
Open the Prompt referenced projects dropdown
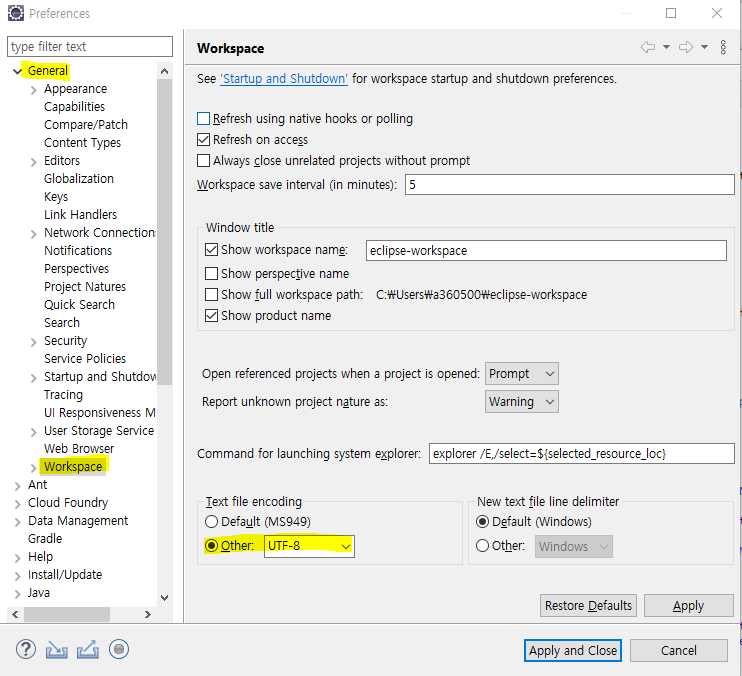pyautogui.click(x=521, y=374)
